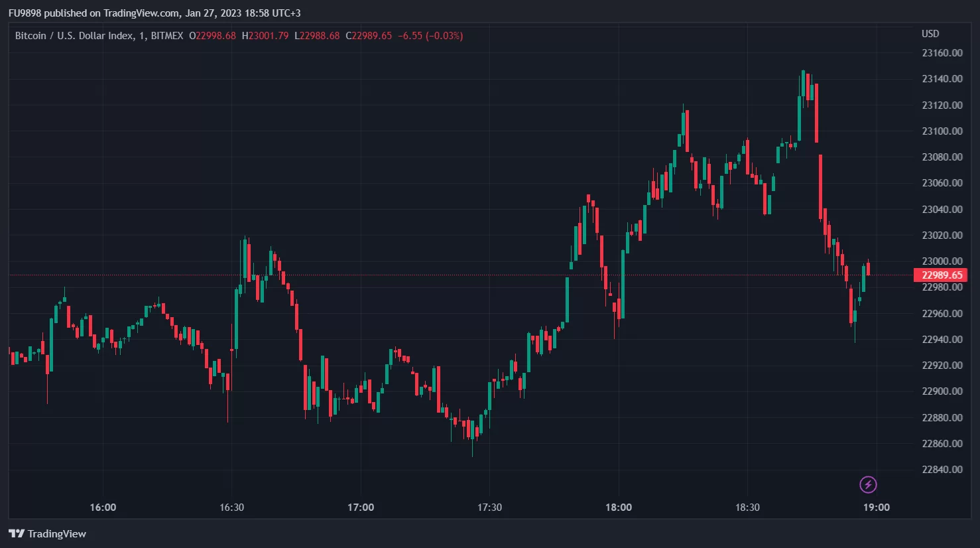
Task: Click the TradingView logo at bottom left
Action: click(48, 533)
